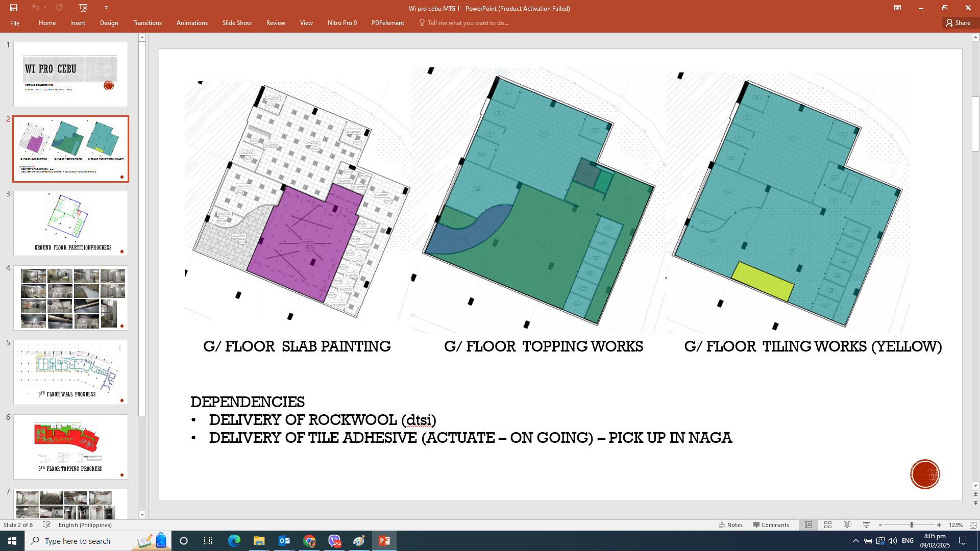
Task: Select Normal view icon in status bar
Action: pyautogui.click(x=808, y=525)
